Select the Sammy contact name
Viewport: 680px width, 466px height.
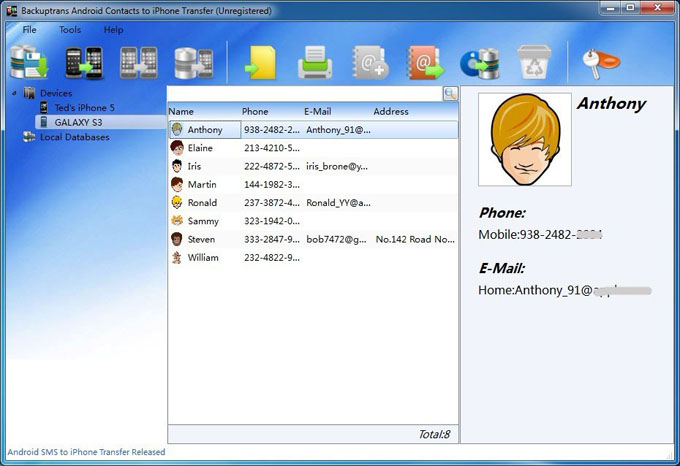(x=203, y=221)
